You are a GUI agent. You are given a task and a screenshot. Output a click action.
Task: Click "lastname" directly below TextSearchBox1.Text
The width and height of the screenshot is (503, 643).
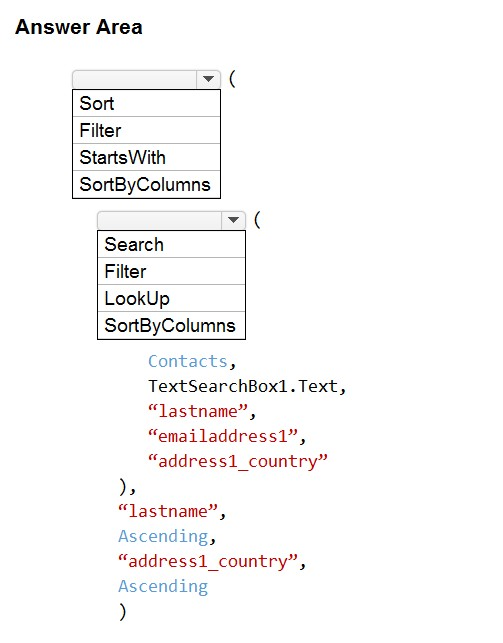pos(198,411)
